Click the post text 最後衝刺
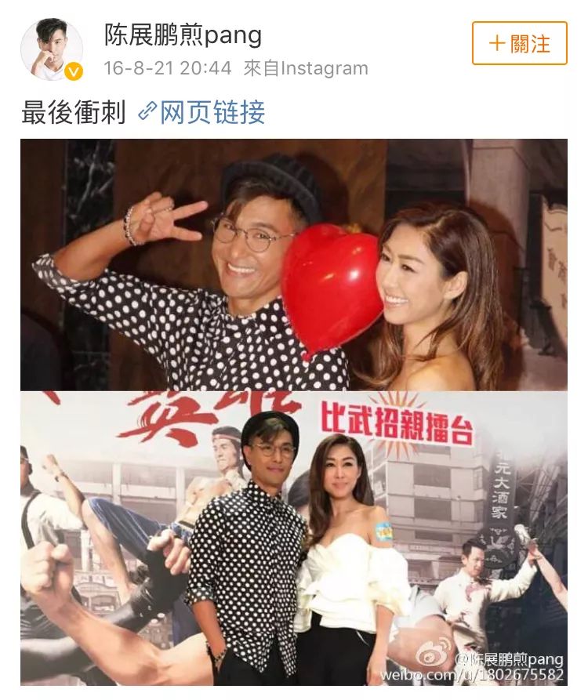 pyautogui.click(x=73, y=111)
